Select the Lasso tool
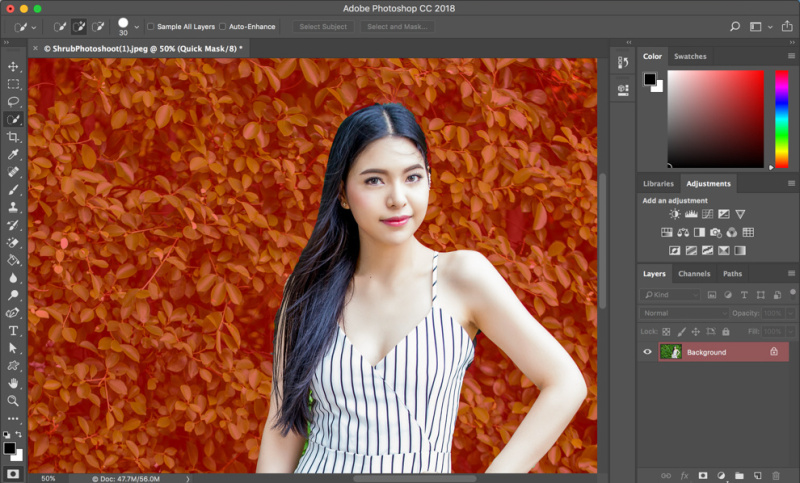 14,102
